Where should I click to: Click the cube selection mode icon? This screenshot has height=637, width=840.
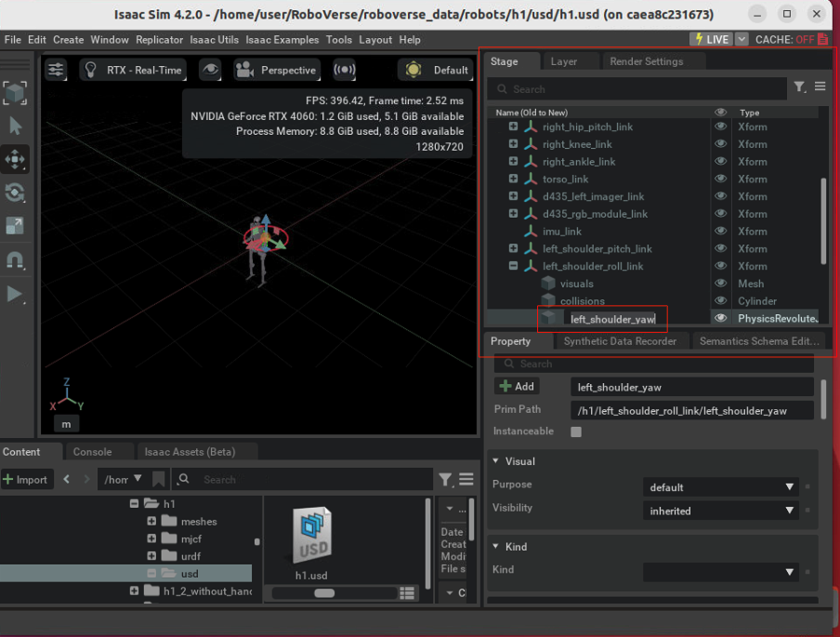(15, 93)
